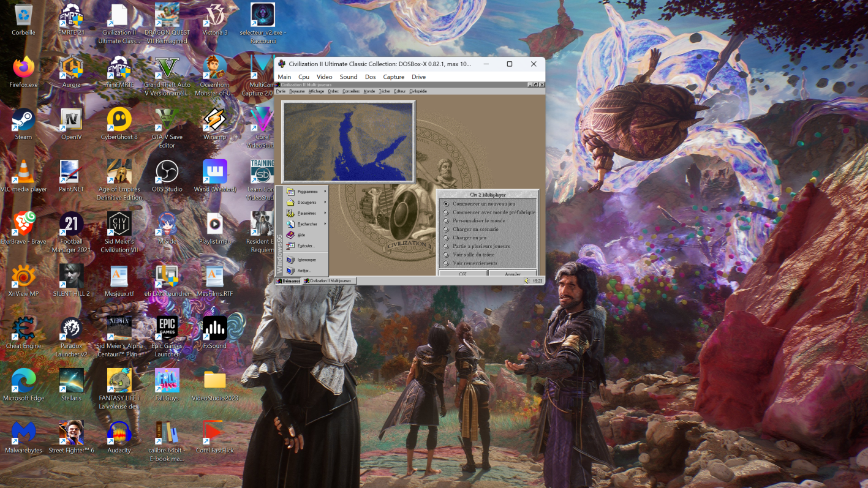Open the Civilopédie menu
Viewport: 868px width, 488px height.
point(418,91)
